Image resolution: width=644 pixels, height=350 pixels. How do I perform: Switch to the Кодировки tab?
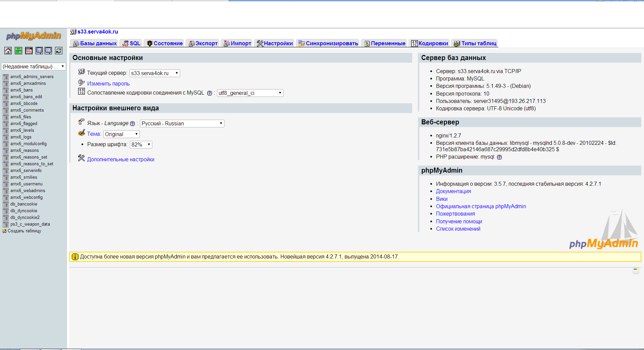pyautogui.click(x=430, y=43)
